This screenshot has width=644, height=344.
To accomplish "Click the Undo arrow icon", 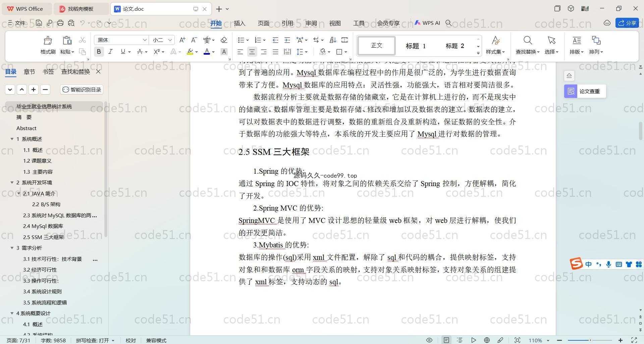I will 83,23.
